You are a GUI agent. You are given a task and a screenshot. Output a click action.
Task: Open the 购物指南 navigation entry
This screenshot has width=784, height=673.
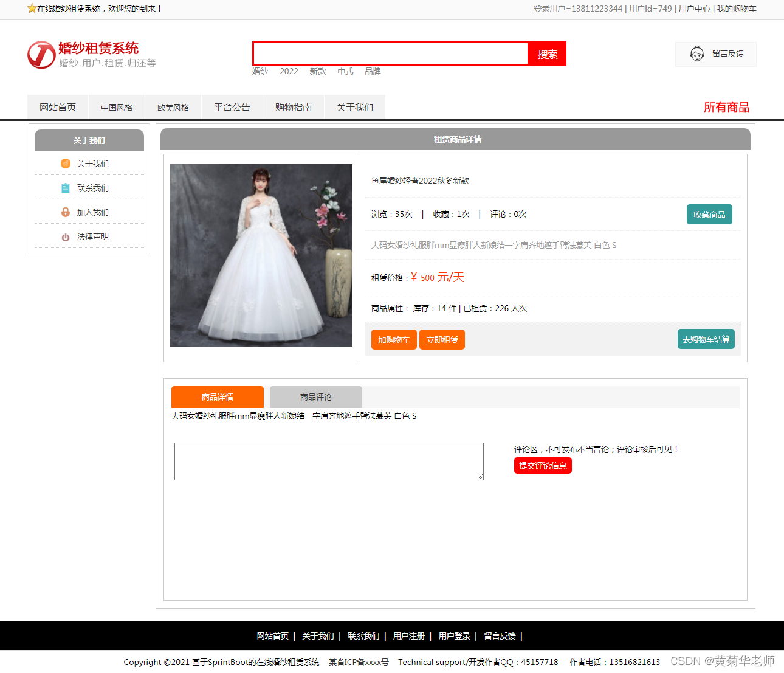[293, 107]
